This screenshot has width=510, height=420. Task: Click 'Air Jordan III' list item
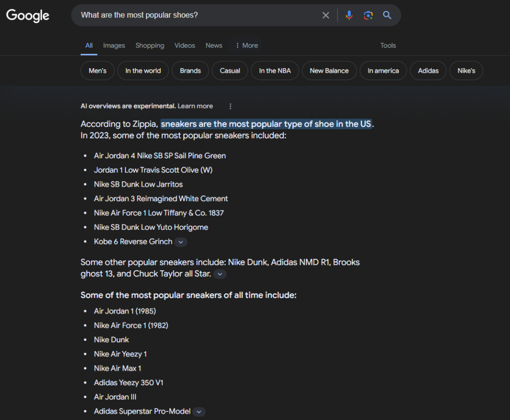click(x=115, y=397)
